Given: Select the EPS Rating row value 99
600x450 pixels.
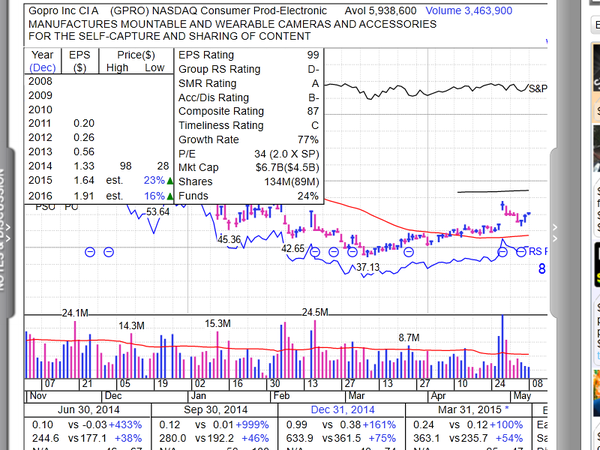Looking at the screenshot, I should click(313, 55).
